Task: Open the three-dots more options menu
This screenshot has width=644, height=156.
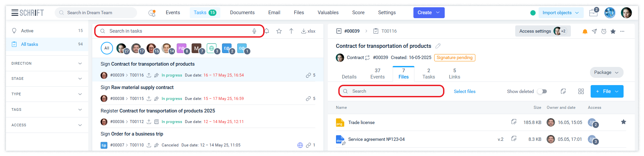Action: (x=622, y=31)
